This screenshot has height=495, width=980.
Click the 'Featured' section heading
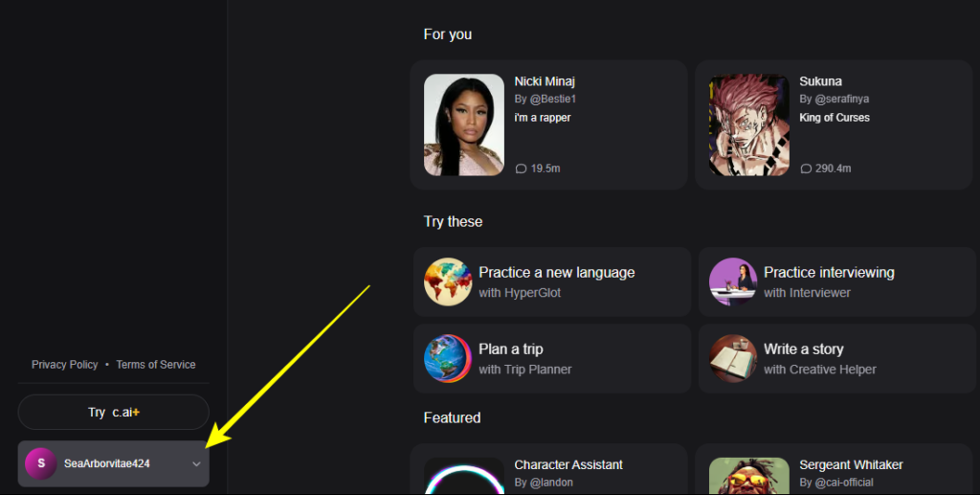click(452, 417)
